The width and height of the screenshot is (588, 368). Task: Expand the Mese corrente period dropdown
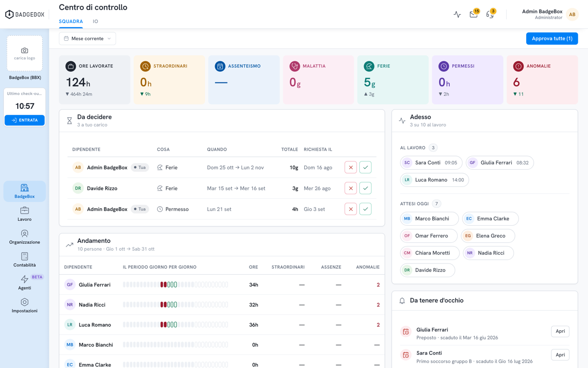point(87,38)
